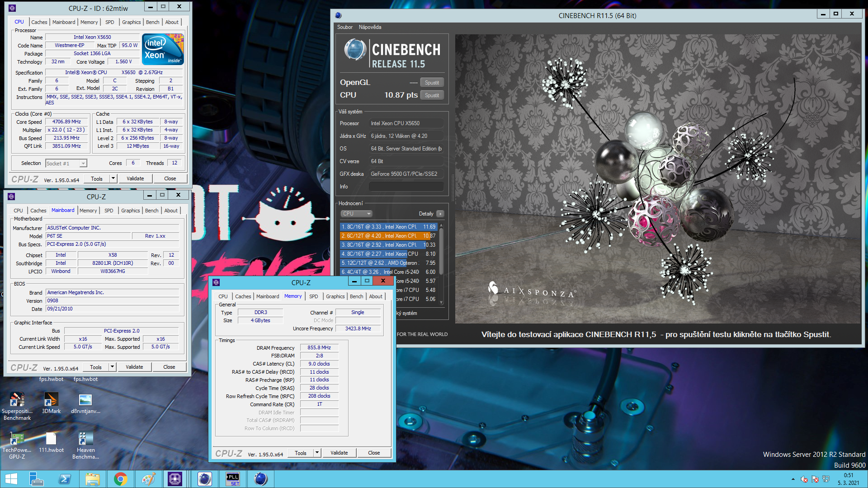Switch to Bench tab in top CPU-Z window
Image resolution: width=868 pixels, height=488 pixels.
[x=152, y=22]
